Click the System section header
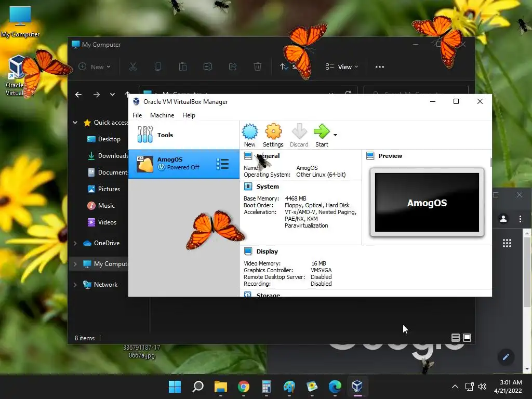532x399 pixels. click(268, 187)
